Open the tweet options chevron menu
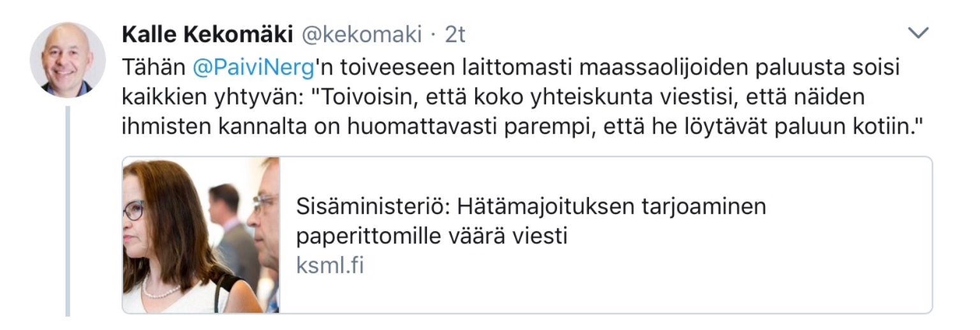Image resolution: width=980 pixels, height=330 pixels. (x=919, y=34)
